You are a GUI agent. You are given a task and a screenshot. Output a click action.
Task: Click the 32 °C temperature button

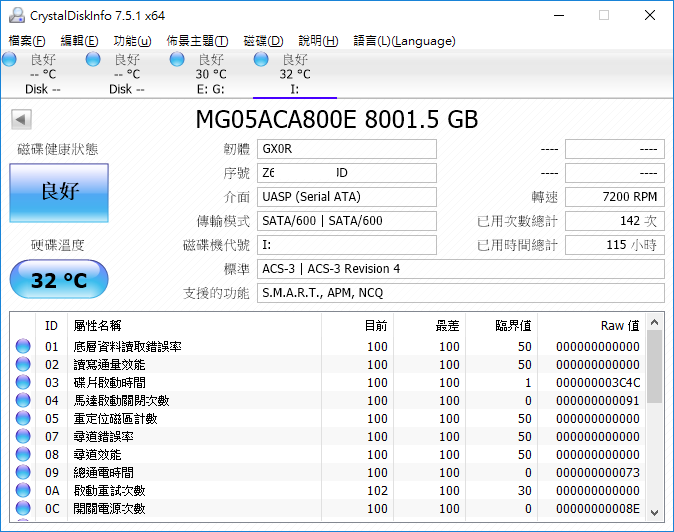(x=59, y=279)
